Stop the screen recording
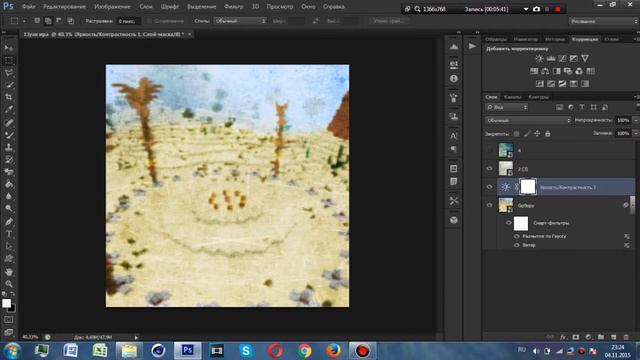Screen dimensions: 640x360 (x=558, y=9)
